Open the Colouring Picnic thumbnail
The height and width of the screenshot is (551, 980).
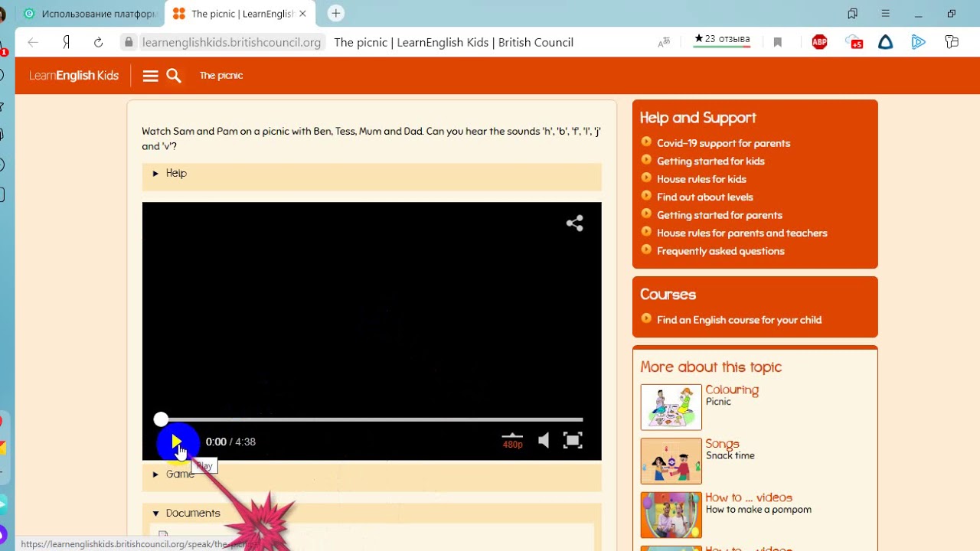click(671, 407)
